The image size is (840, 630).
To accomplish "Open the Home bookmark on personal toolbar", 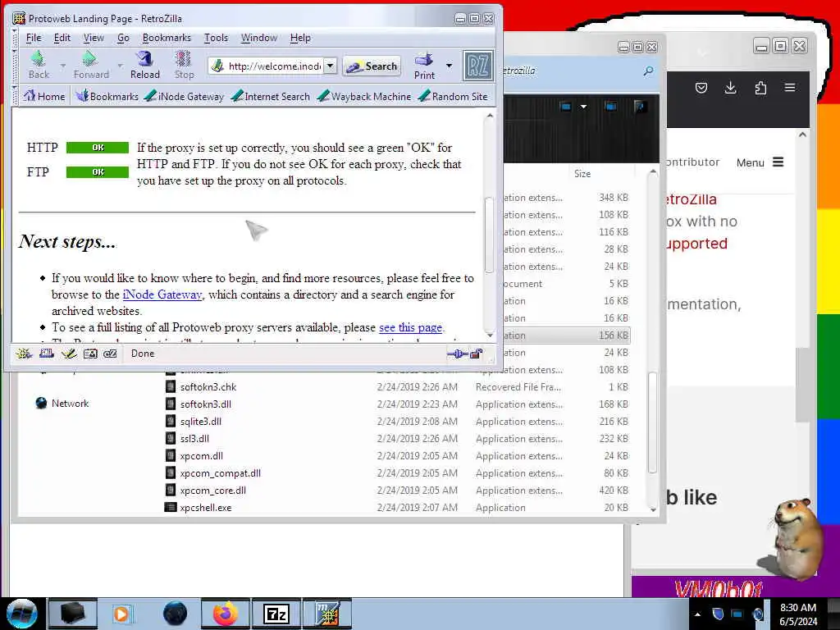I will click(44, 97).
